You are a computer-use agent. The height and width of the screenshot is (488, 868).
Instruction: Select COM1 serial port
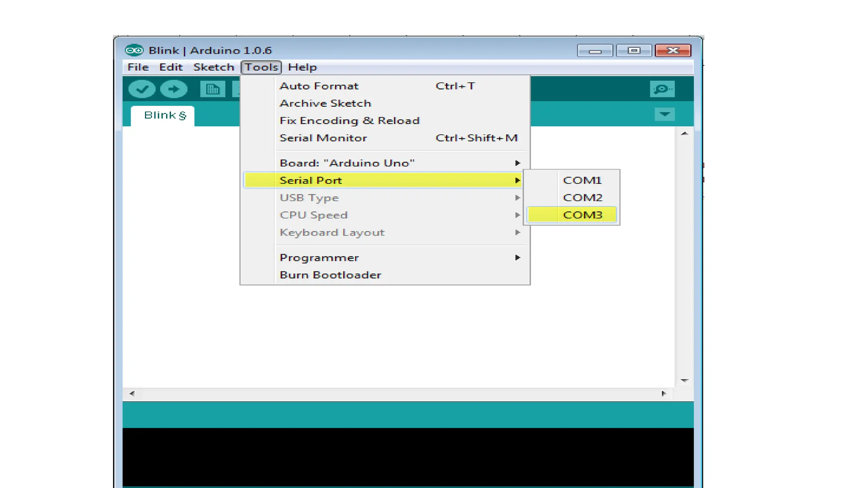[582, 180]
